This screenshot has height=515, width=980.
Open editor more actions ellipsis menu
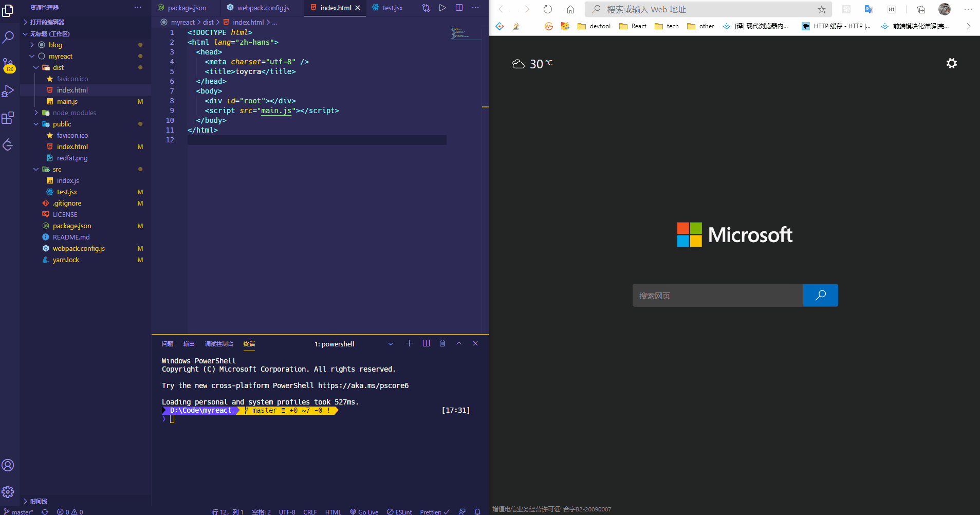(x=475, y=8)
